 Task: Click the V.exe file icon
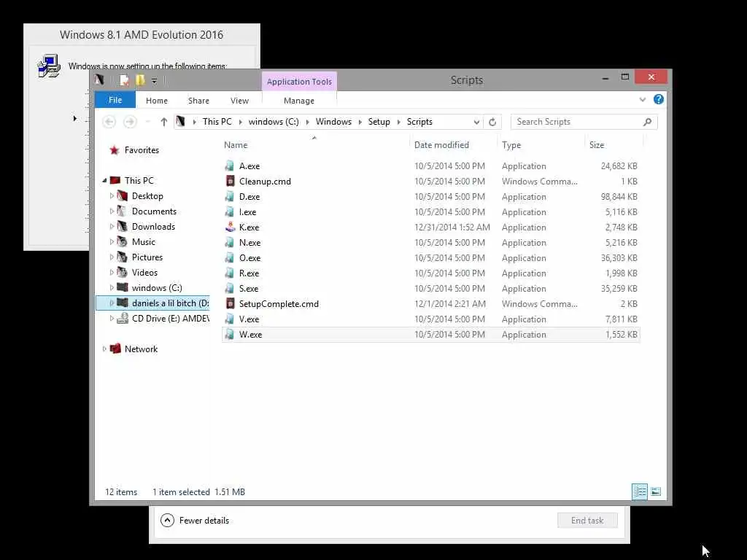point(230,319)
